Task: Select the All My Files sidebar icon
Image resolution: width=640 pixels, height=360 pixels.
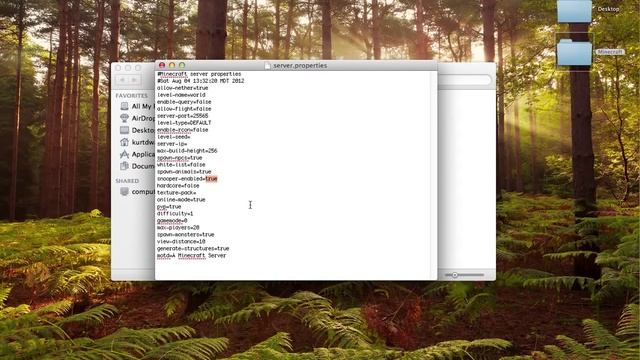Action: [124, 106]
